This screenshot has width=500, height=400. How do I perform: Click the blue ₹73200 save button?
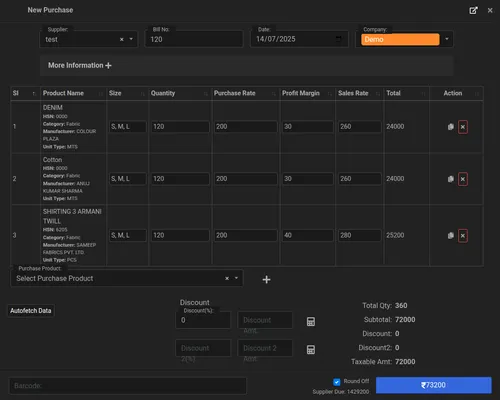click(x=434, y=385)
